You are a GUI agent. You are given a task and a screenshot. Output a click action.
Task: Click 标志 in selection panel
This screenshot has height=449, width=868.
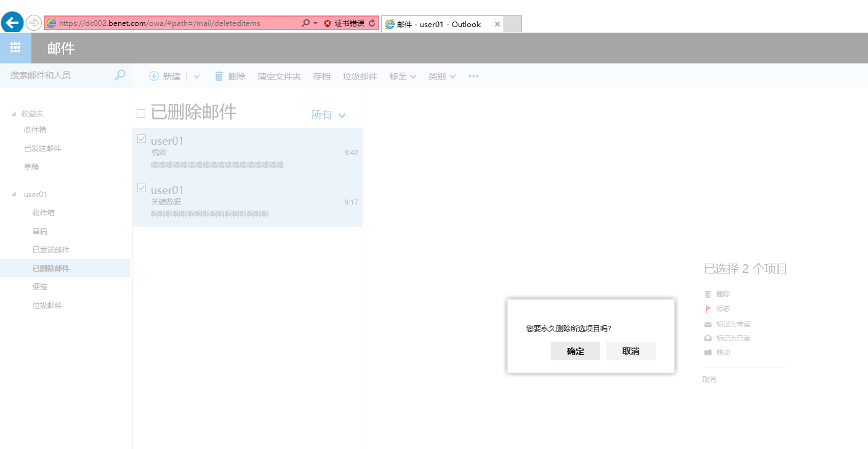point(723,309)
